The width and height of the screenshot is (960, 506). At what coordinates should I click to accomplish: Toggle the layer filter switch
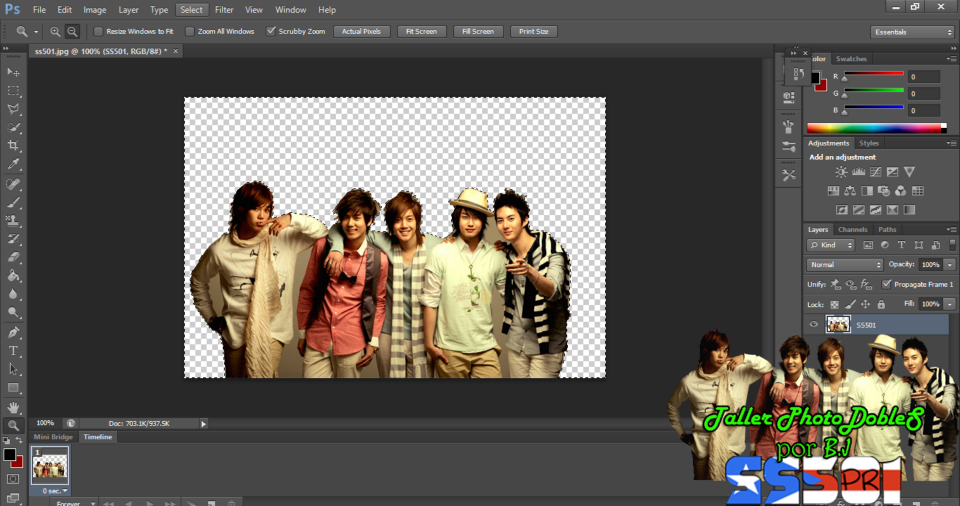click(x=952, y=245)
